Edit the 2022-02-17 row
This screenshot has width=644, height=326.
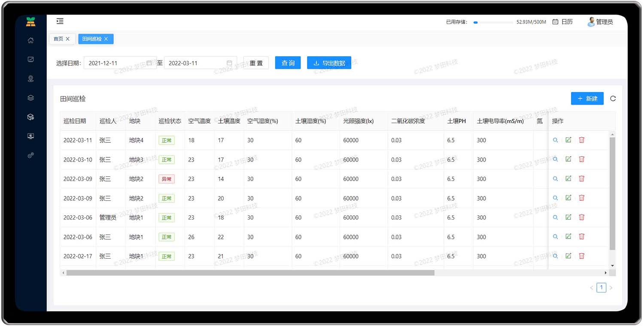pyautogui.click(x=568, y=256)
